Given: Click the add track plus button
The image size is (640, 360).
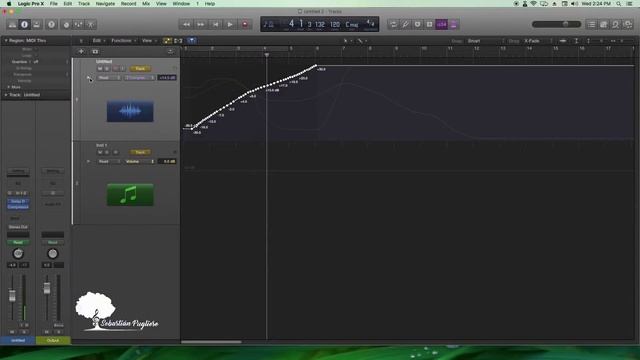Looking at the screenshot, I should point(81,51).
